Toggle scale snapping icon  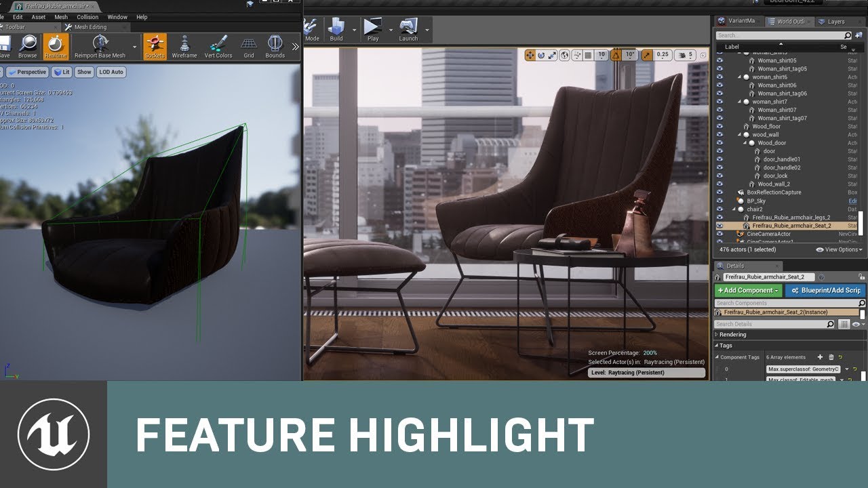[x=646, y=55]
